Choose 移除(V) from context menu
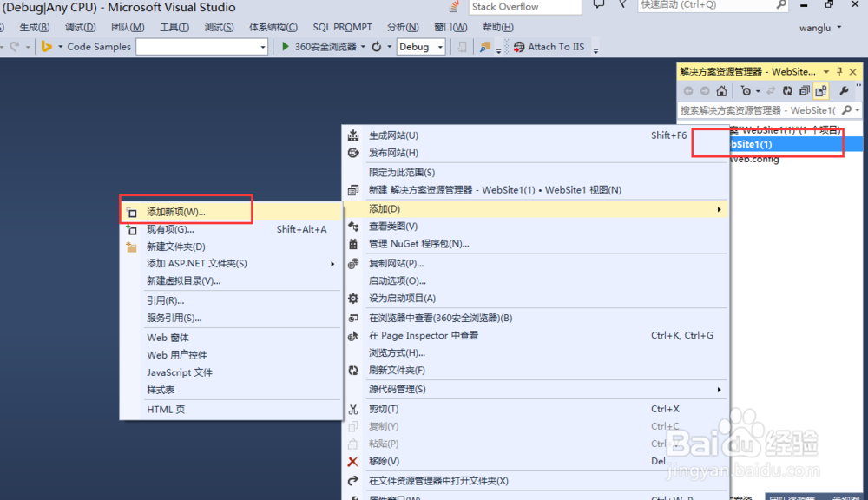868x500 pixels. (x=535, y=461)
